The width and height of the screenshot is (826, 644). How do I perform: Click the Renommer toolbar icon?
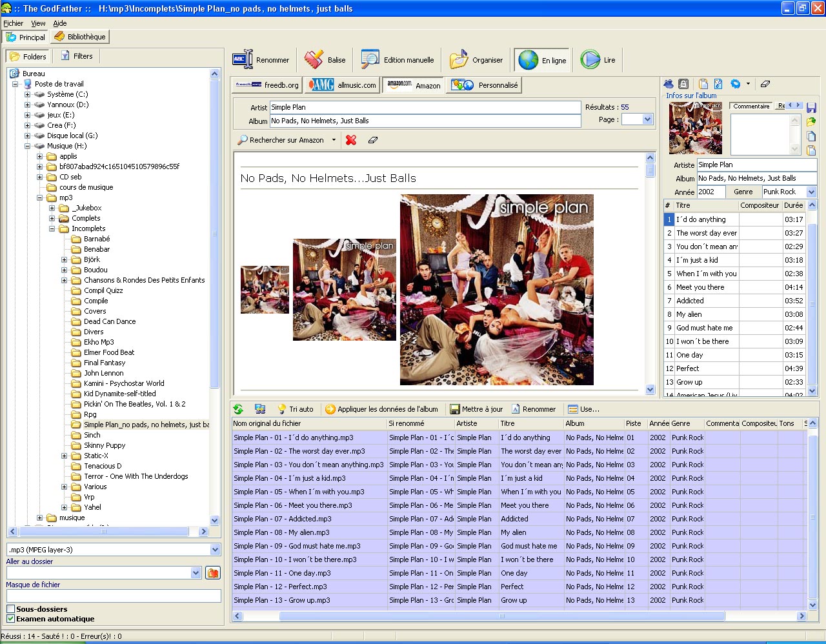click(243, 59)
